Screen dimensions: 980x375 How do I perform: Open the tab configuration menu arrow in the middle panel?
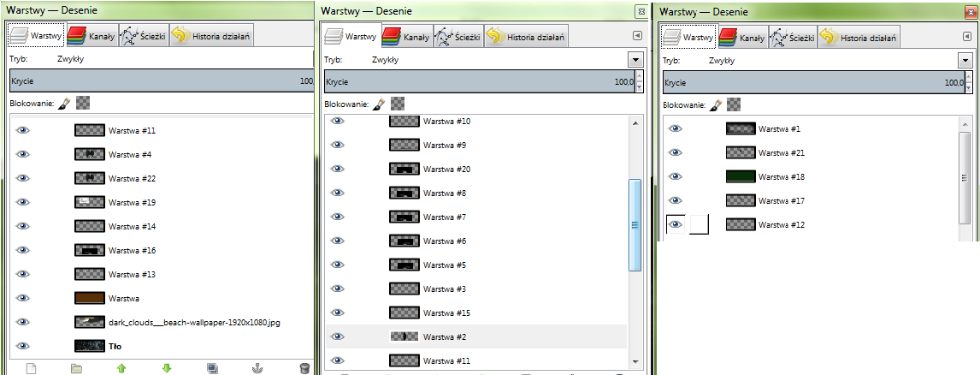click(636, 36)
